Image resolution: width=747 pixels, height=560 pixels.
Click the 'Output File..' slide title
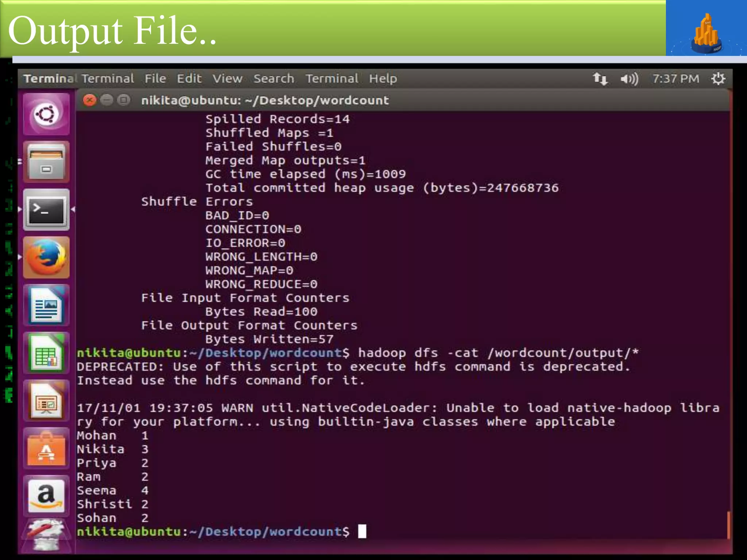tap(112, 32)
